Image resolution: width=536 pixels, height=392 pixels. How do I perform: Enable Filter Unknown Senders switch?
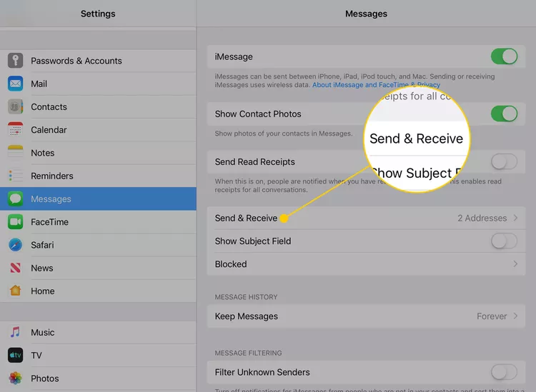(504, 372)
